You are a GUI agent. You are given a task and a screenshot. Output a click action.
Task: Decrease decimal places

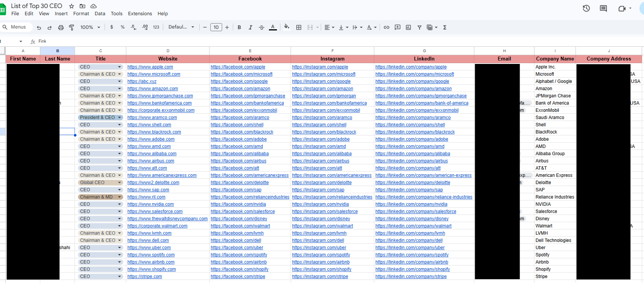[x=133, y=27]
